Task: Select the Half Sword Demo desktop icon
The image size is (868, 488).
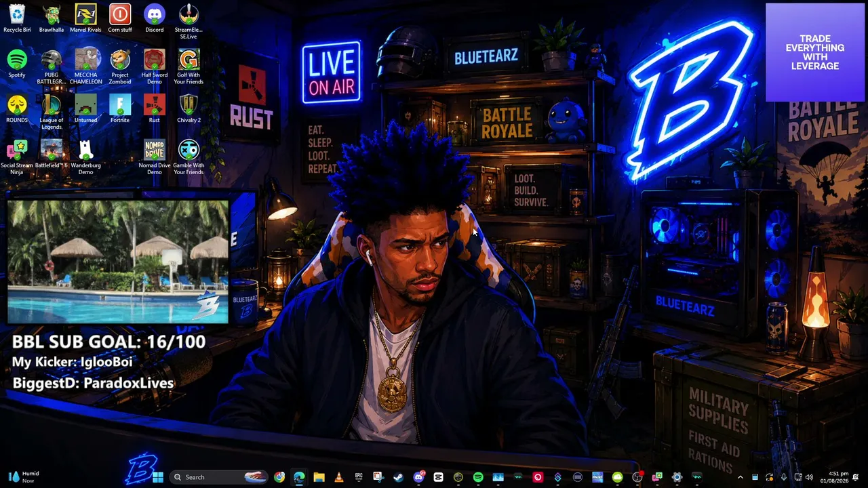Action: (155, 67)
